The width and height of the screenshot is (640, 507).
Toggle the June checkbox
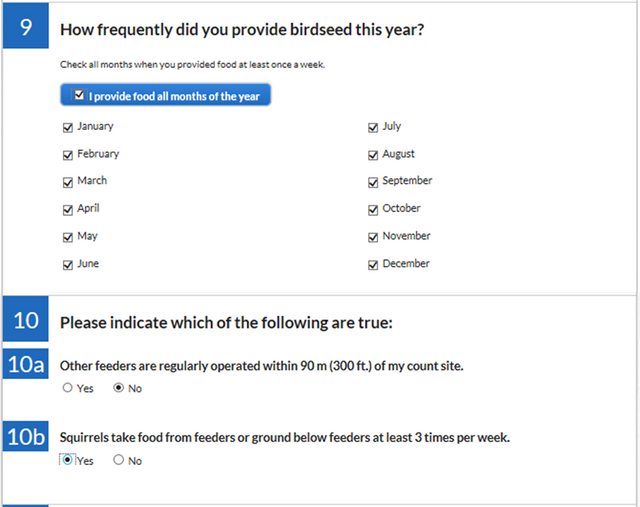coord(68,265)
